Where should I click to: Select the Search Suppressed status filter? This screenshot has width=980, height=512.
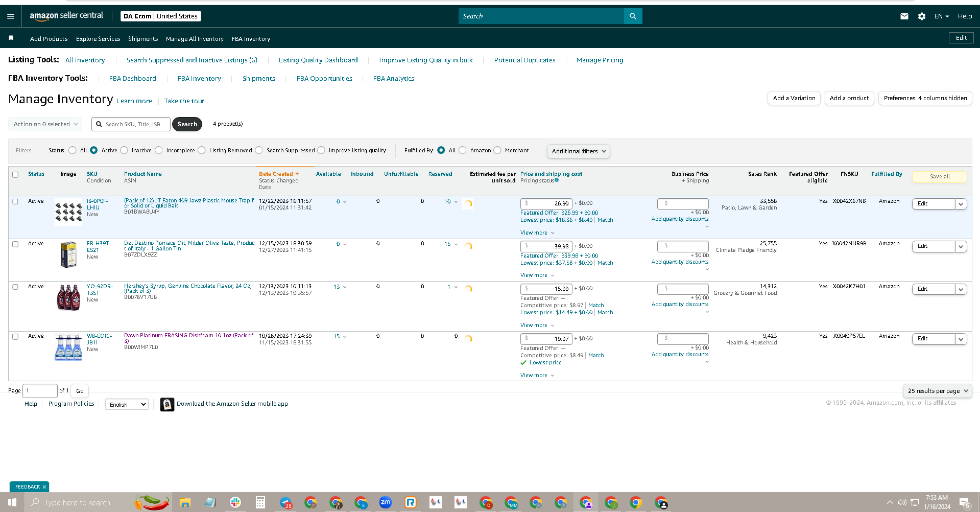pyautogui.click(x=259, y=150)
